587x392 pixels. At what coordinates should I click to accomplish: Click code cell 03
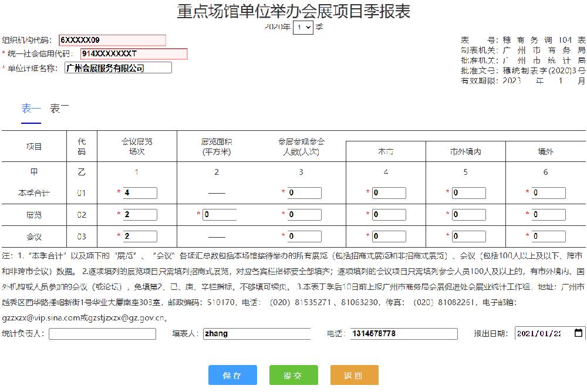82,236
